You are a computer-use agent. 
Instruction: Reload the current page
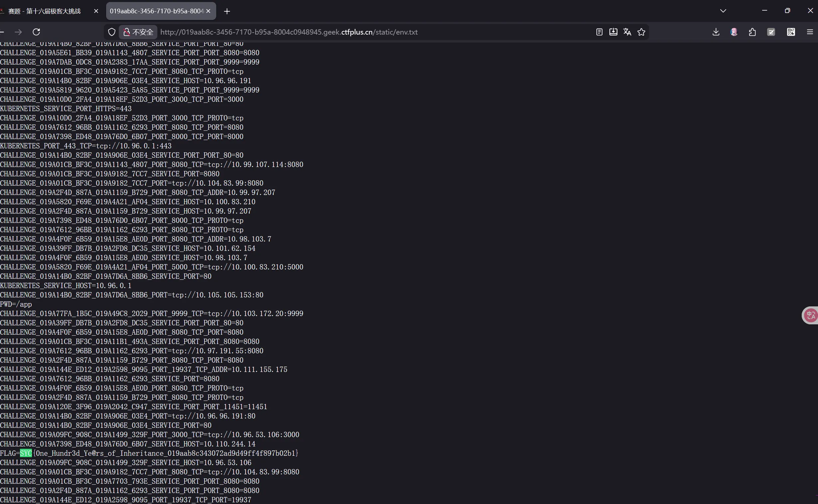click(x=36, y=32)
